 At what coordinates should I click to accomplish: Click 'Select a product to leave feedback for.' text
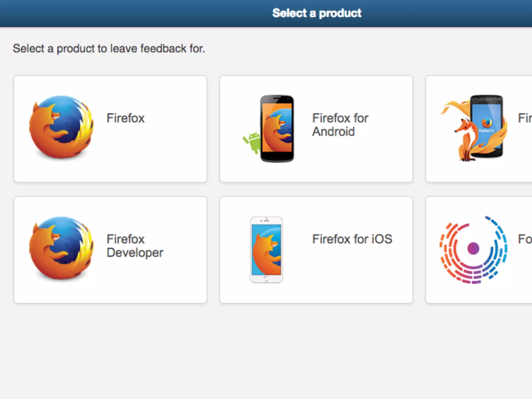109,49
